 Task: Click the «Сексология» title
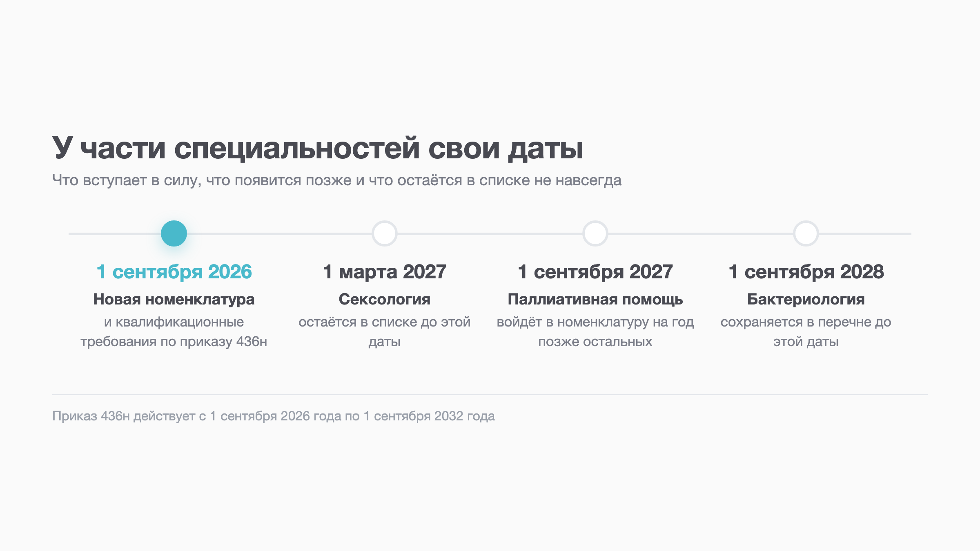[x=385, y=300]
